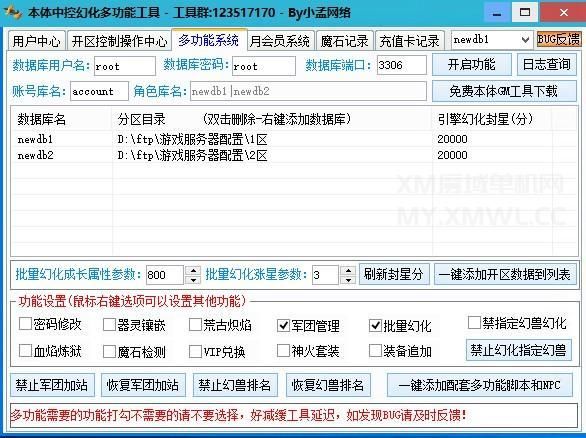
Task: Focus the 数据库密码 input field
Action: (x=263, y=66)
